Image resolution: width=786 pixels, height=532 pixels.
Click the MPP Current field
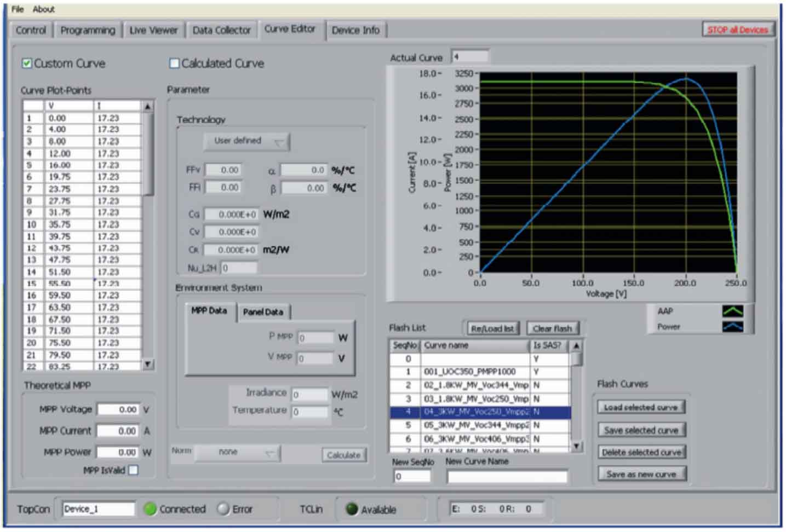click(118, 431)
